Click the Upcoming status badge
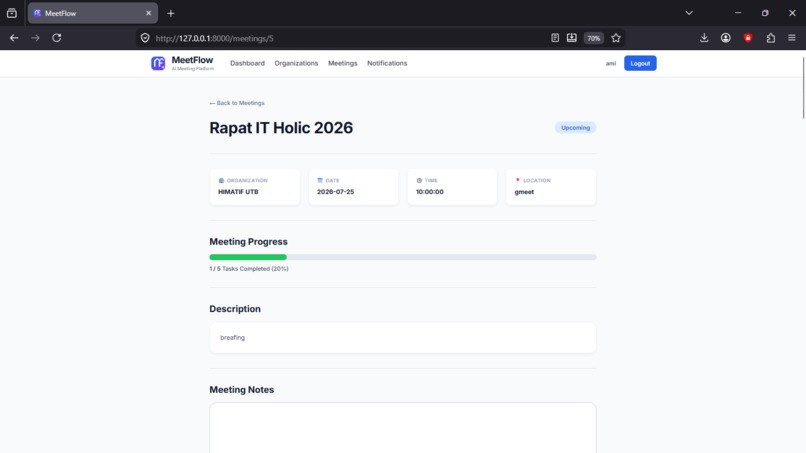The image size is (806, 453). tap(575, 128)
